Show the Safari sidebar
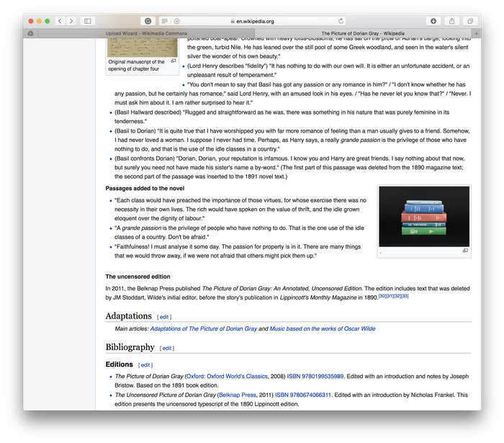Image resolution: width=504 pixels, height=443 pixels. (x=87, y=21)
